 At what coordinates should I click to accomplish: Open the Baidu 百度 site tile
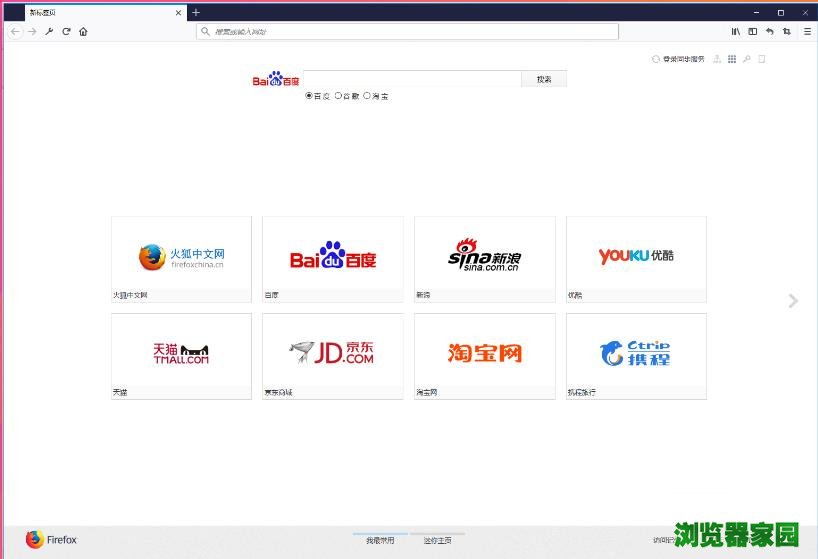pyautogui.click(x=333, y=259)
